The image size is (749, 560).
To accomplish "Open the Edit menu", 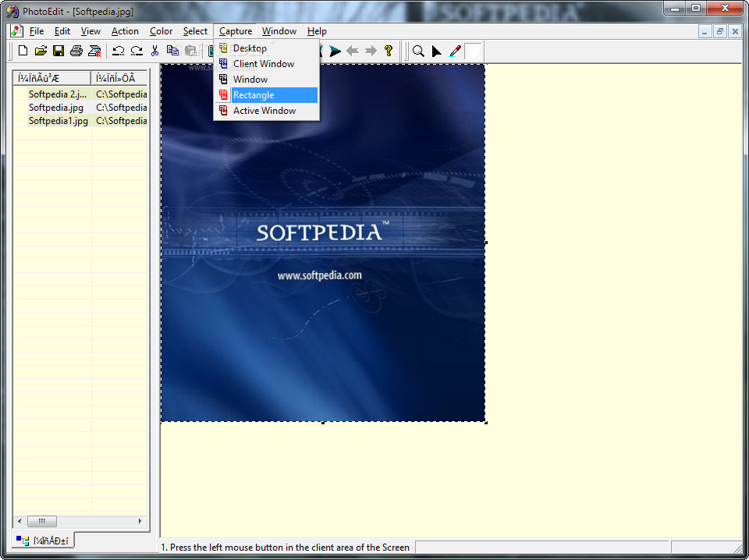I will (x=62, y=31).
